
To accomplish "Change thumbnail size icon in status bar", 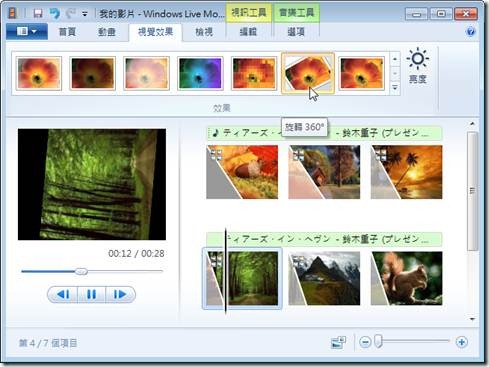I will [338, 342].
